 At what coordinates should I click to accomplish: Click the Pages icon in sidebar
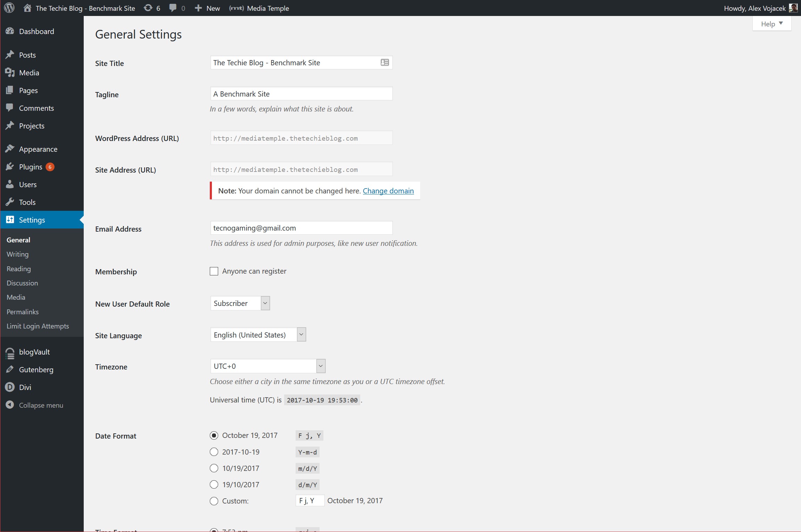click(10, 90)
